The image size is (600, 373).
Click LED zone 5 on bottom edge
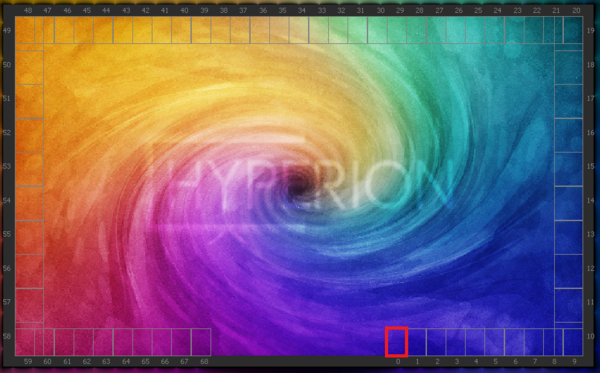click(x=495, y=342)
